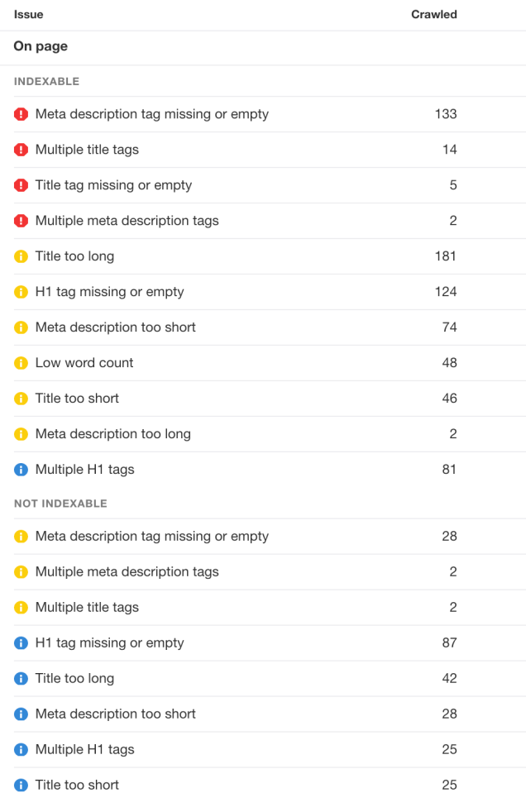Click the yellow icon next to Low word count
The height and width of the screenshot is (812, 526).
click(x=21, y=362)
